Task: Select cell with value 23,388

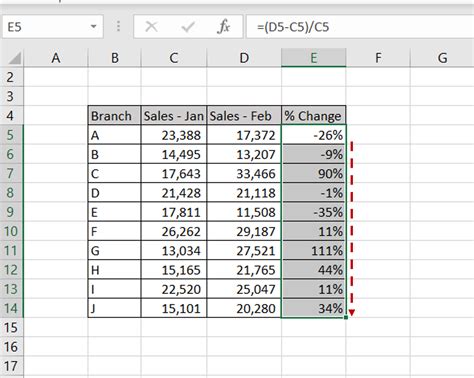Action: tap(174, 135)
